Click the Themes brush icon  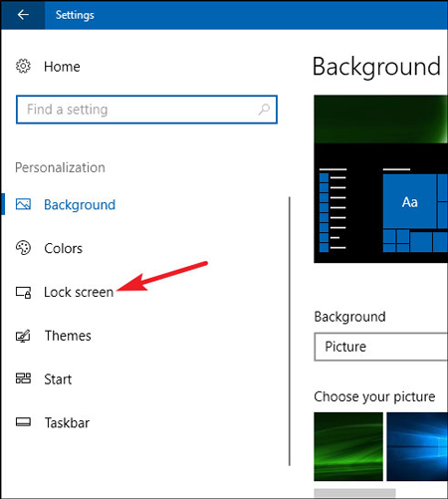click(23, 336)
